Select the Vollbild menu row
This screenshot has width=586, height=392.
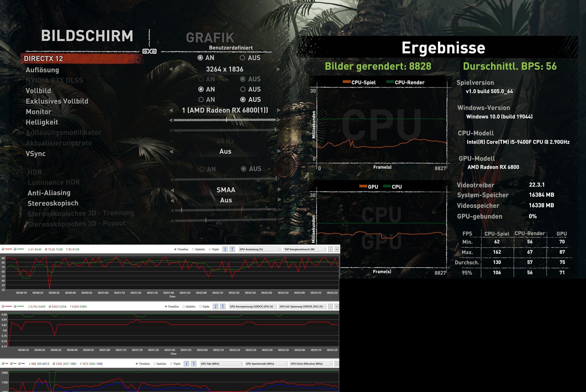[x=38, y=91]
